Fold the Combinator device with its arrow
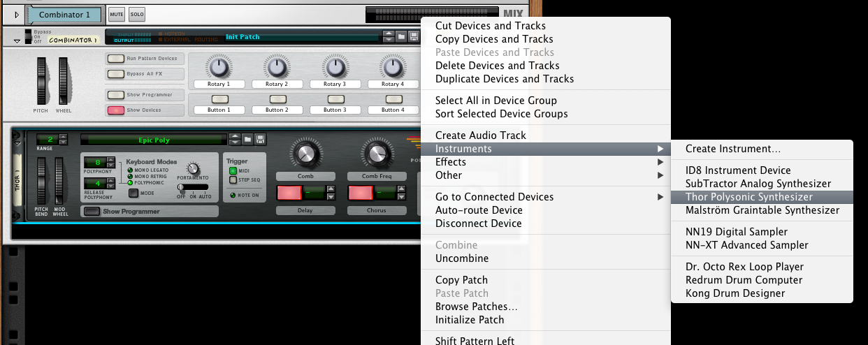The height and width of the screenshot is (345, 868). (x=17, y=41)
